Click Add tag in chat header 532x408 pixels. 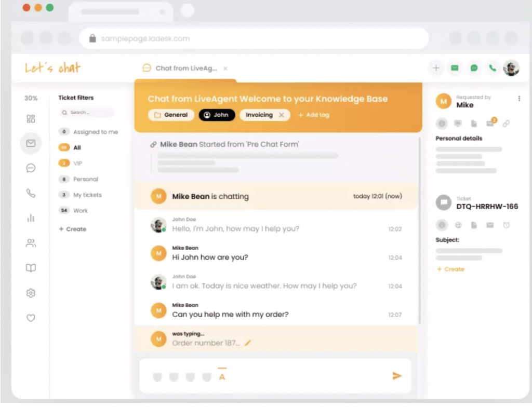point(313,115)
